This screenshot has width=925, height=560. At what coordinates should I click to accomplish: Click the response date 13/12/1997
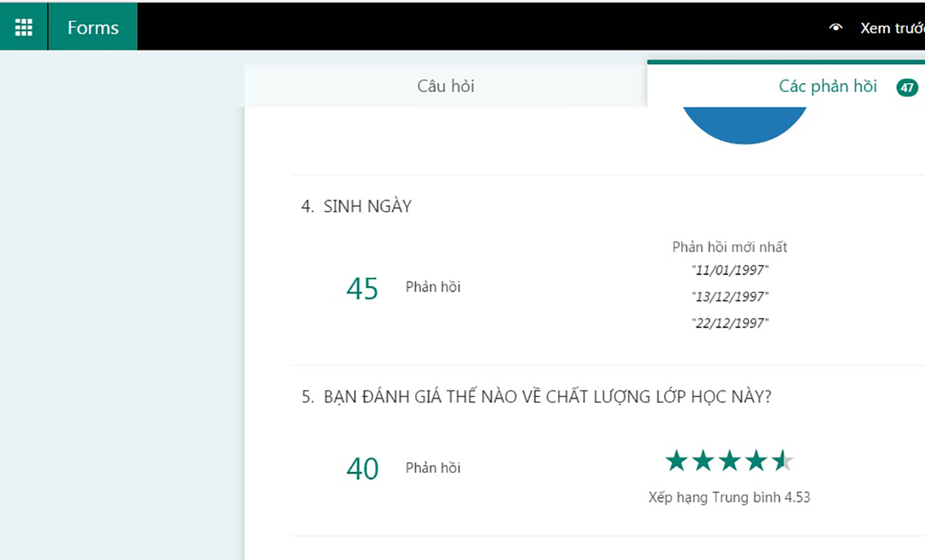click(x=730, y=297)
